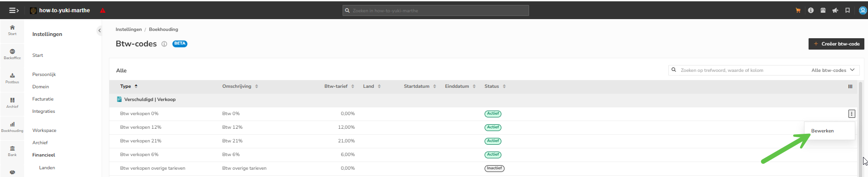Click the global search field
Viewport: 868px width, 177px height.
(x=436, y=10)
